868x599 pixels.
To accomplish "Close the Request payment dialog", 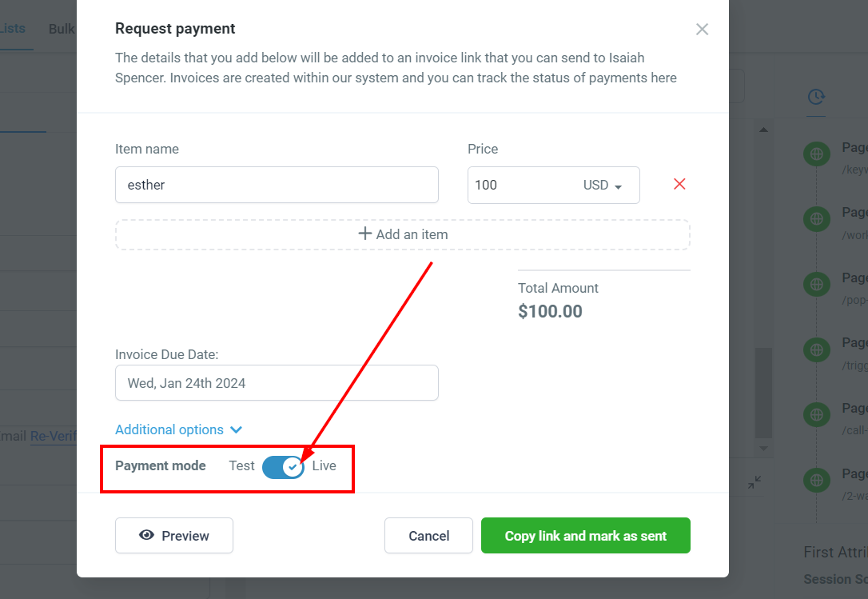I will (702, 30).
